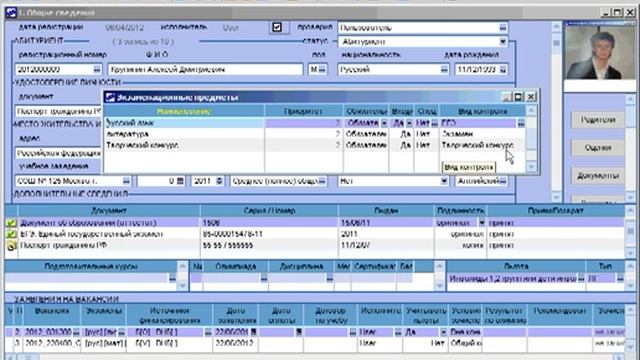Screen dimensions: 640x360
Task: Open lookup in Исполнитель cell of first vacancy
Action: [x=398, y=332]
